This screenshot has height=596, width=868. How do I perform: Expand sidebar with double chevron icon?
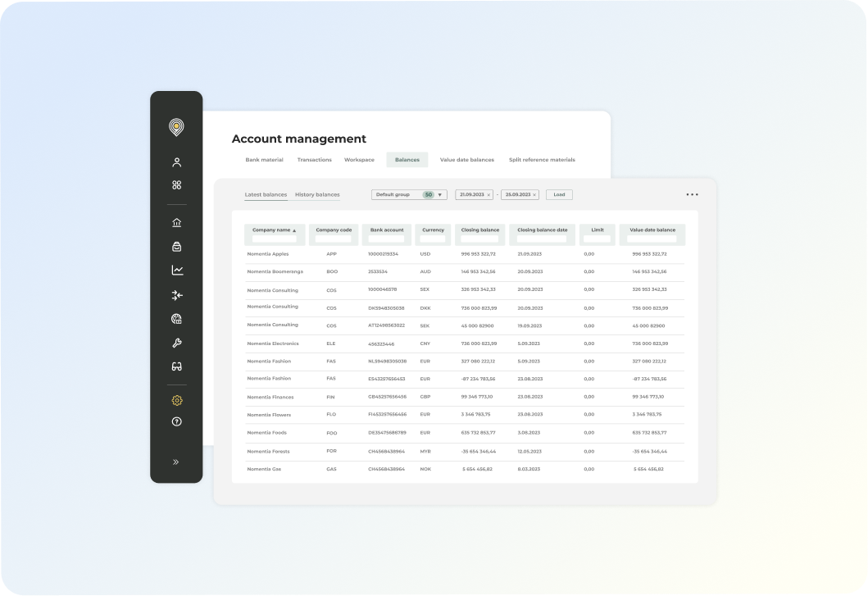[176, 462]
